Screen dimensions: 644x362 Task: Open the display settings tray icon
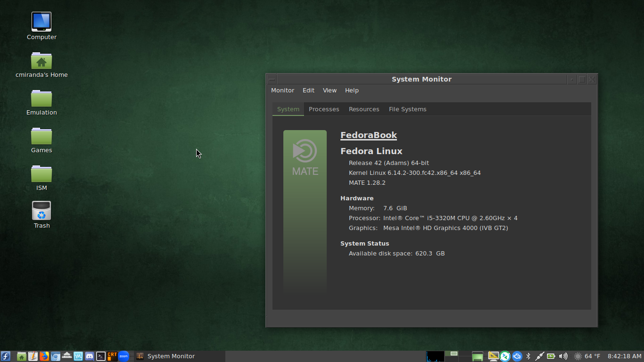pyautogui.click(x=493, y=356)
